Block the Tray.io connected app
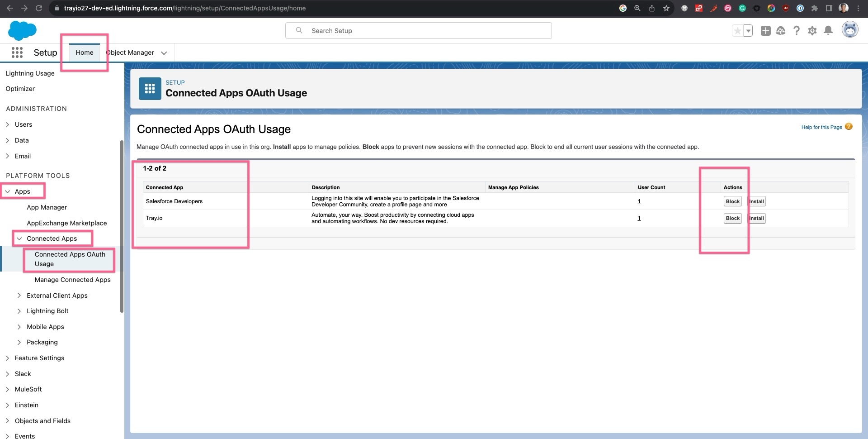 pyautogui.click(x=732, y=218)
